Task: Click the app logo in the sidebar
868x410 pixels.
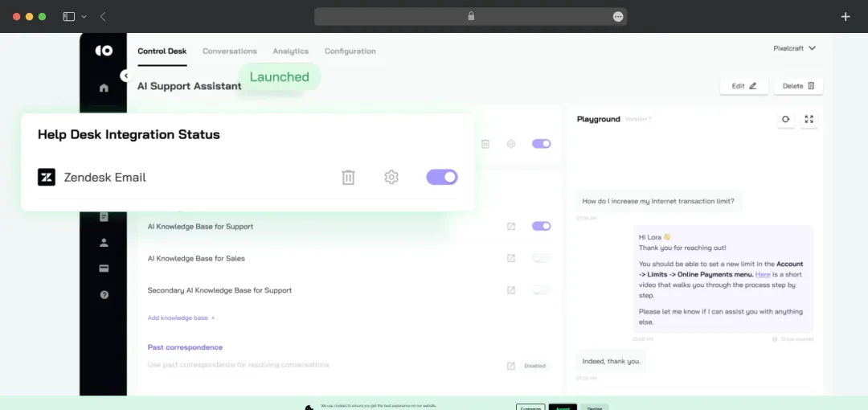Action: point(104,51)
